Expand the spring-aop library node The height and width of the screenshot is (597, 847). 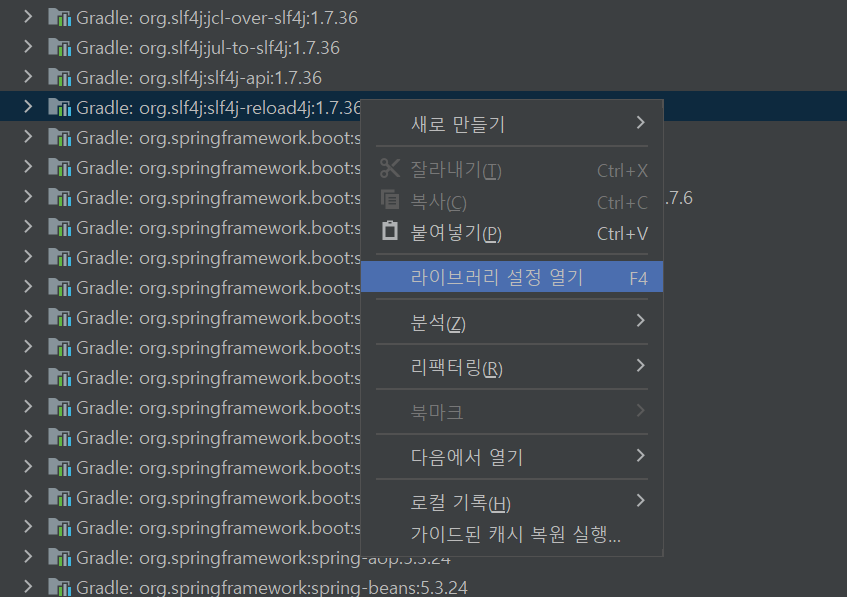28,556
